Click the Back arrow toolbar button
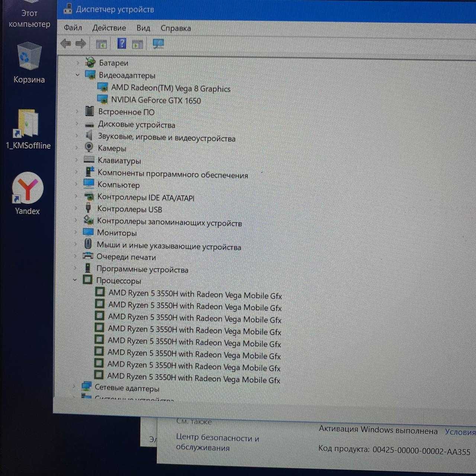 66,44
